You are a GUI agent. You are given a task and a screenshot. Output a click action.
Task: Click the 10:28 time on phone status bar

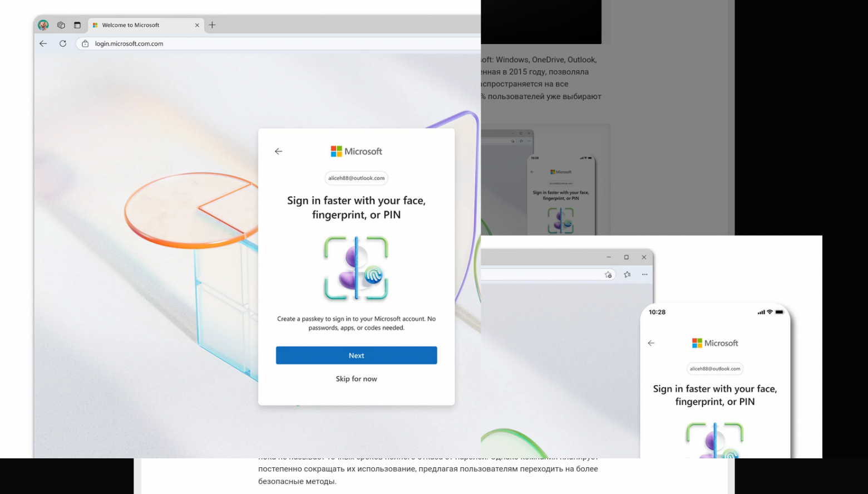point(657,312)
